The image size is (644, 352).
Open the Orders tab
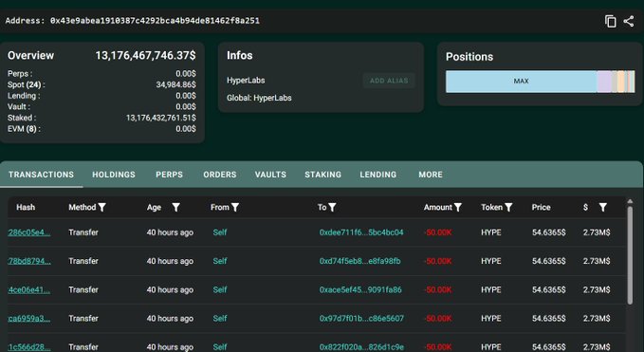(x=220, y=175)
